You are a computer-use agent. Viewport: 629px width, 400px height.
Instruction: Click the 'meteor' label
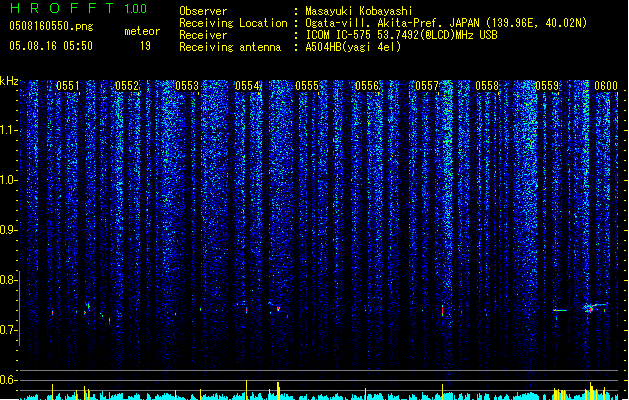pyautogui.click(x=142, y=31)
